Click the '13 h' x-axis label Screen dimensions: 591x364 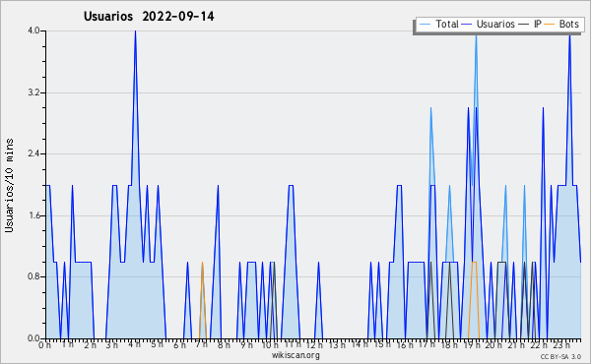[x=337, y=344]
